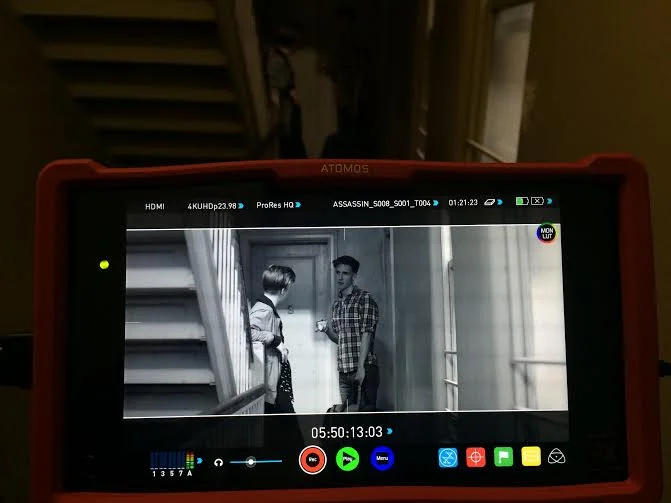This screenshot has width=671, height=503.
Task: Tap the green Play button
Action: (347, 459)
